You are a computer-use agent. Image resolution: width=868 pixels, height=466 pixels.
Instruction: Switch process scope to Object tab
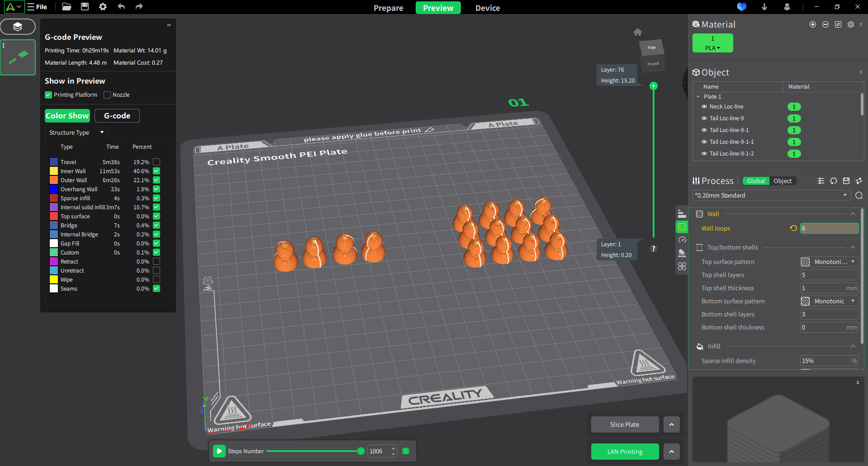783,181
